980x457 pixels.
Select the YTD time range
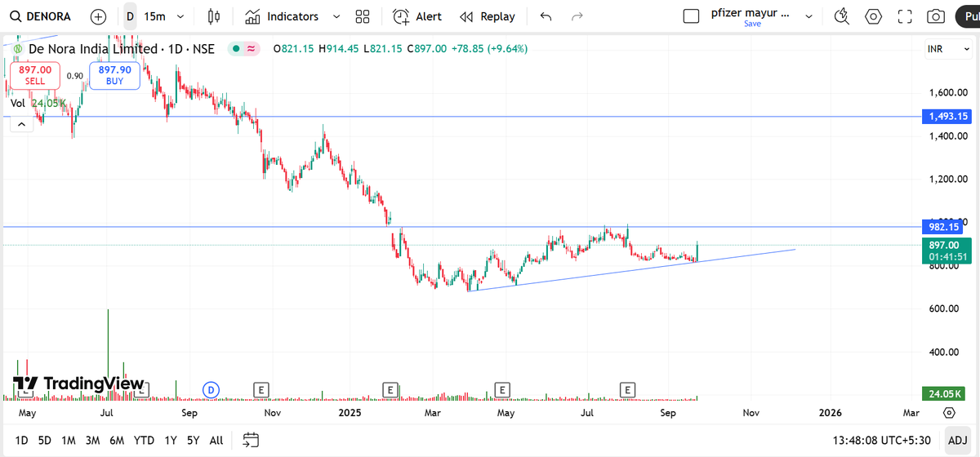(145, 440)
